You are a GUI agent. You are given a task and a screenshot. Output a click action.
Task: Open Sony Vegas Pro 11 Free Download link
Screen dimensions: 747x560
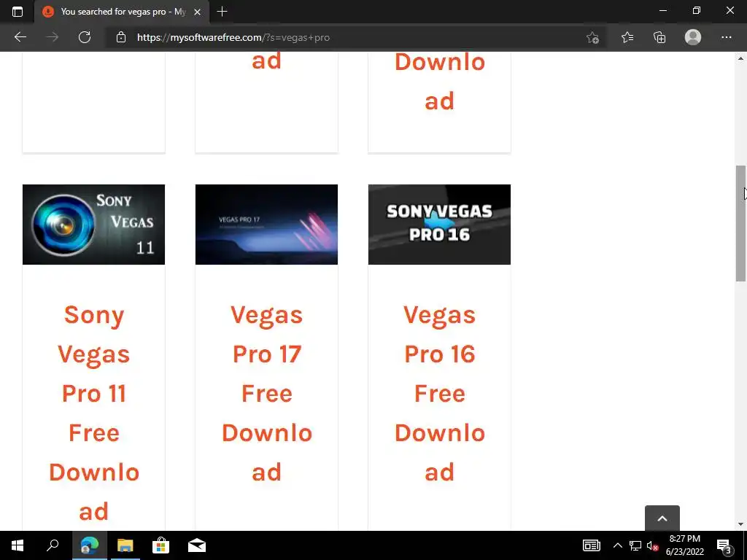94,413
